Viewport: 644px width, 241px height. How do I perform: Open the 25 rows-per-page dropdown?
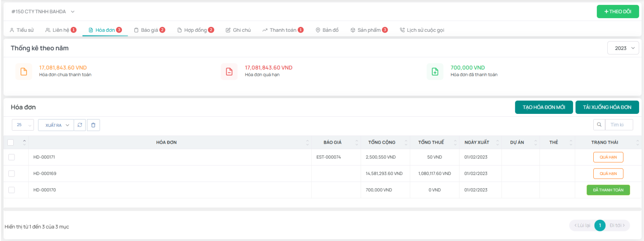tap(23, 125)
